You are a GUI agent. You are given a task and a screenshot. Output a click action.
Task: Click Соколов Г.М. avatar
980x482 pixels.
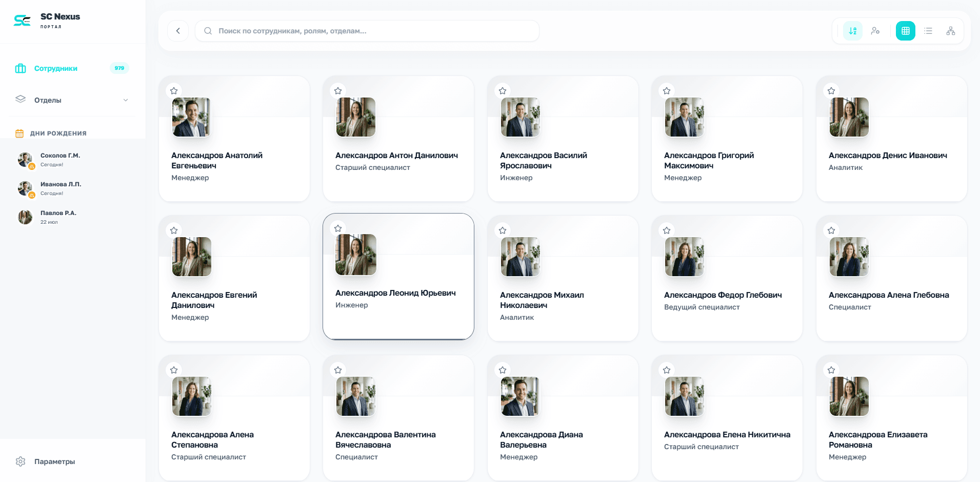click(x=25, y=160)
